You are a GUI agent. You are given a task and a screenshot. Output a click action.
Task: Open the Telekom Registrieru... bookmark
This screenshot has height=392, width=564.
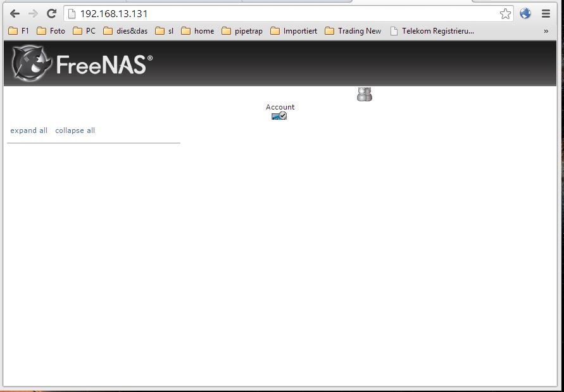coord(432,31)
